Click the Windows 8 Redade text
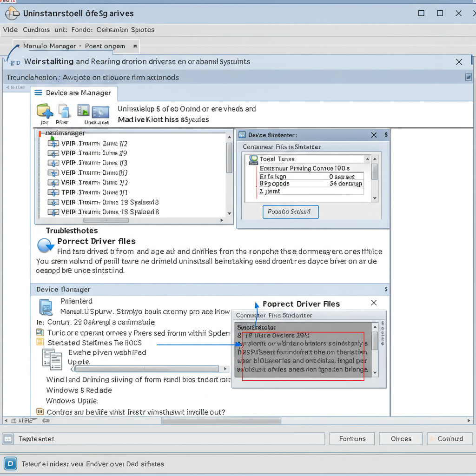 [79, 390]
